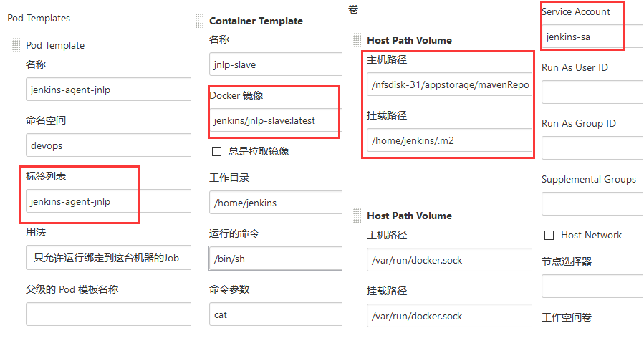Toggle the Host Network checkbox
The height and width of the screenshot is (338, 644).
tap(549, 236)
